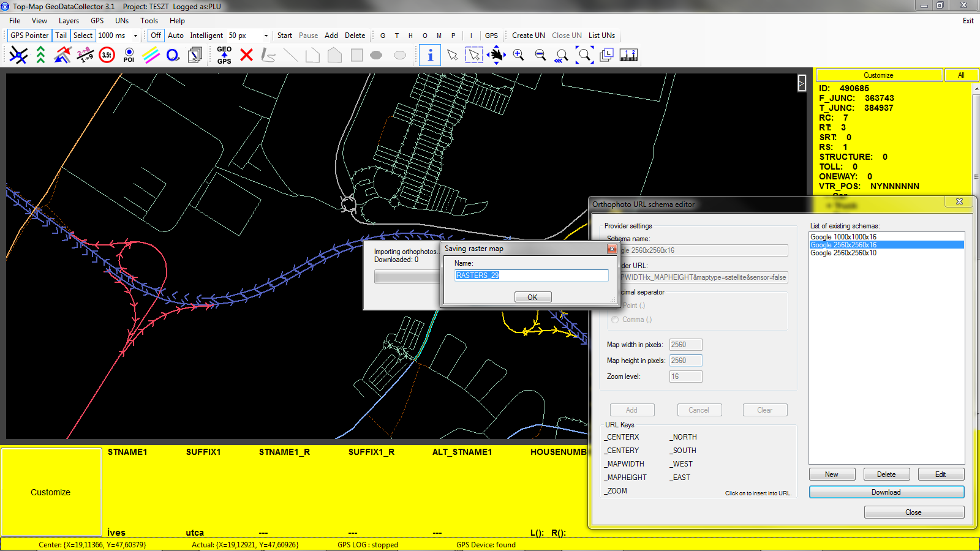Screen dimensions: 980x551
Task: Set snapping to Off
Action: tap(156, 36)
